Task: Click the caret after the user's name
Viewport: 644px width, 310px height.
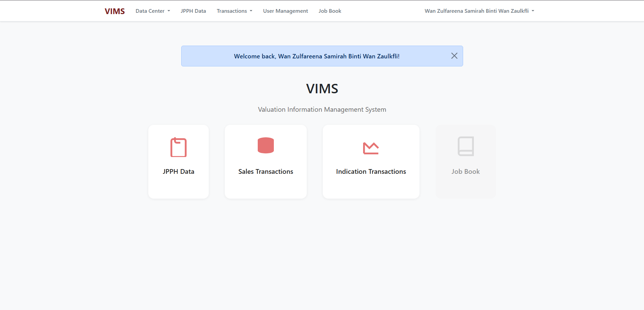Action: click(x=533, y=11)
